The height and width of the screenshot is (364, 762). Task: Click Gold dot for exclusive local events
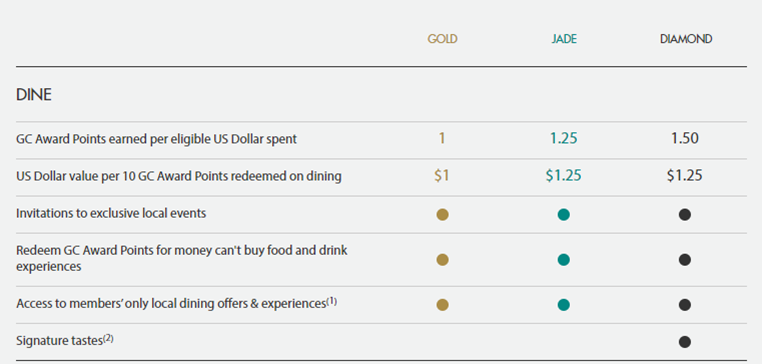[x=442, y=214]
